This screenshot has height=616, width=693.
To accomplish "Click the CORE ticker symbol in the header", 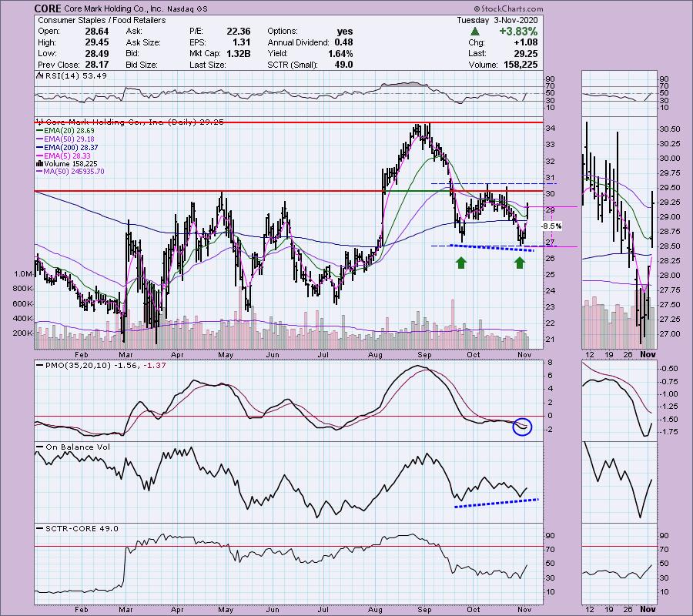I will tap(46, 8).
